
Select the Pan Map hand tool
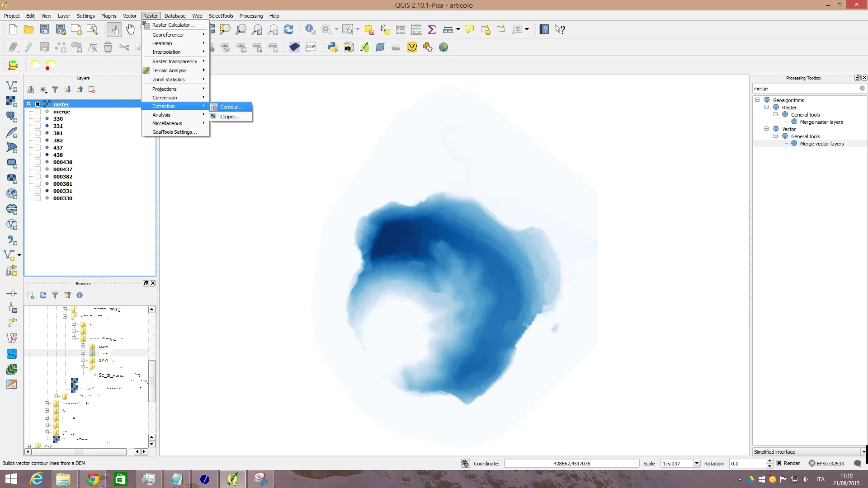pyautogui.click(x=130, y=29)
